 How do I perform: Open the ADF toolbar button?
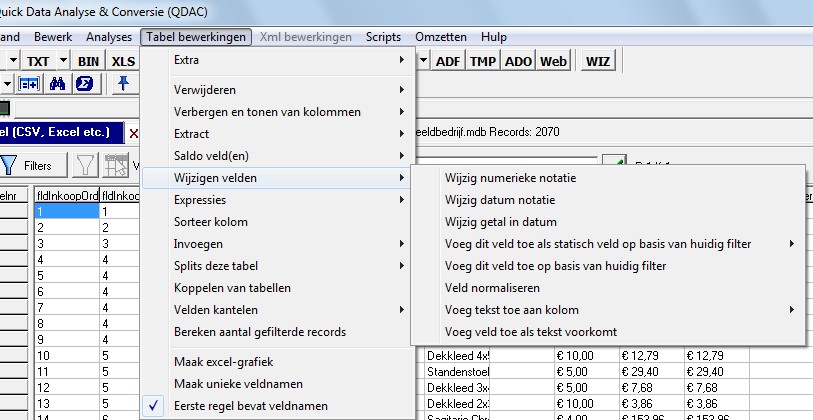coord(449,61)
